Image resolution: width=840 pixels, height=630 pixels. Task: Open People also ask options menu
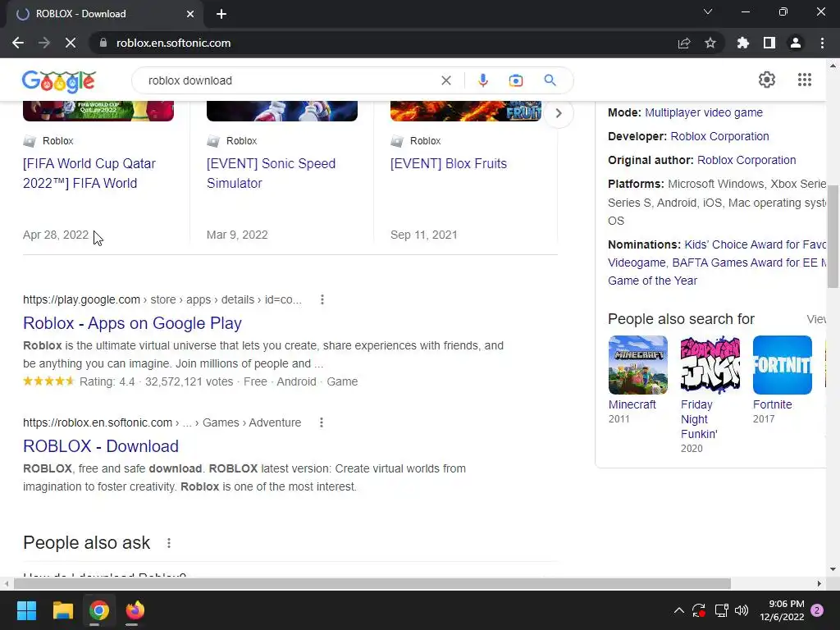[169, 543]
